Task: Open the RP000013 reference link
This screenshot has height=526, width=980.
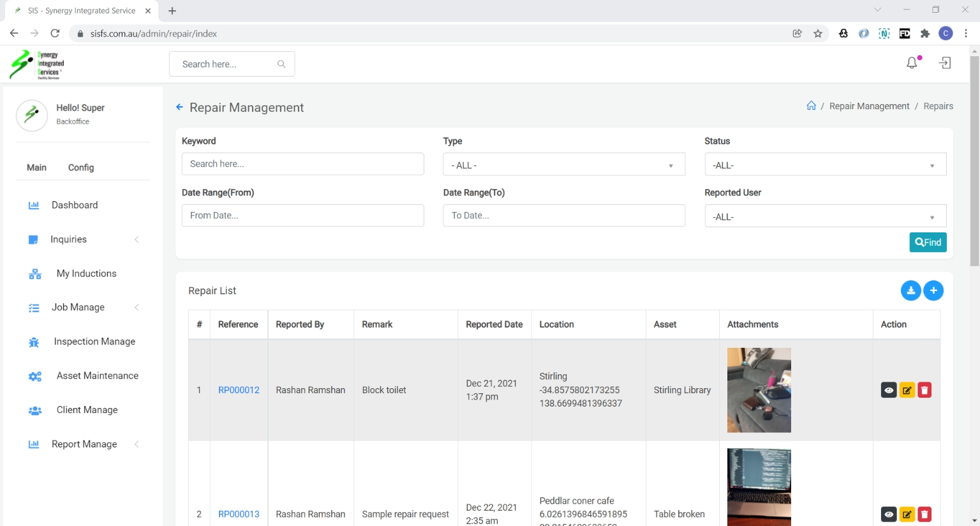Action: [x=239, y=514]
